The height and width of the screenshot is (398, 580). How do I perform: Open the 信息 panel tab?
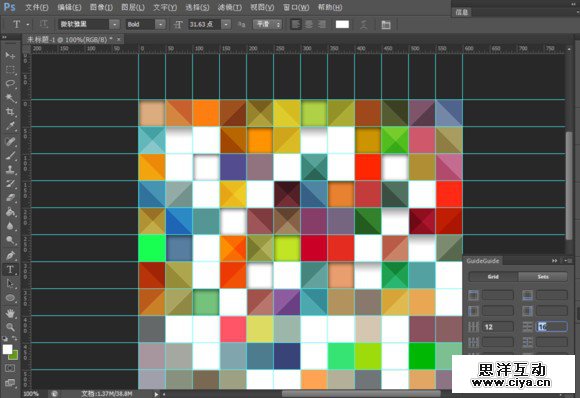462,12
